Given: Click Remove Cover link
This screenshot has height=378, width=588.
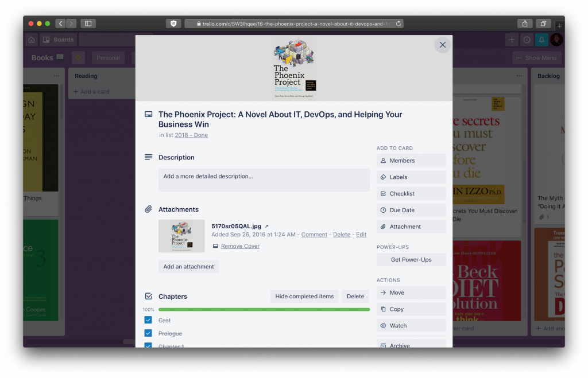Looking at the screenshot, I should (240, 246).
